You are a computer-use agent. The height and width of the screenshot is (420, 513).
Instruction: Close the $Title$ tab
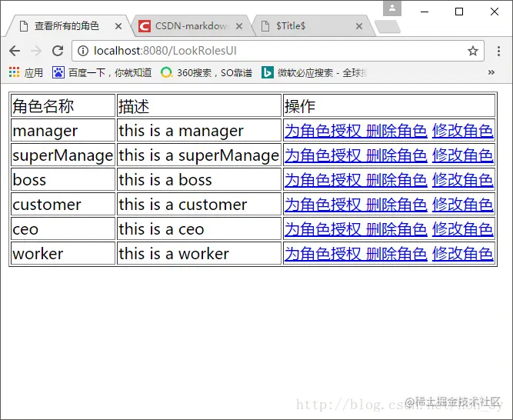coord(359,26)
